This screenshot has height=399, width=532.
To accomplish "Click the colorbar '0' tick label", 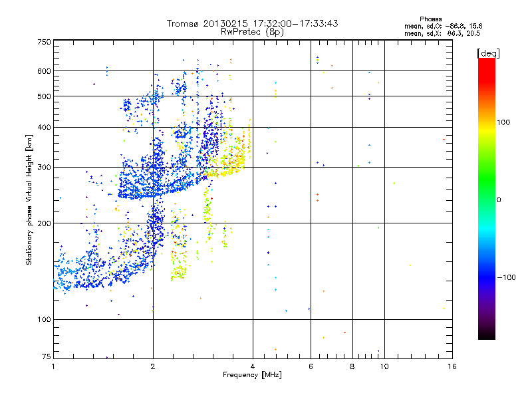I will coord(499,200).
